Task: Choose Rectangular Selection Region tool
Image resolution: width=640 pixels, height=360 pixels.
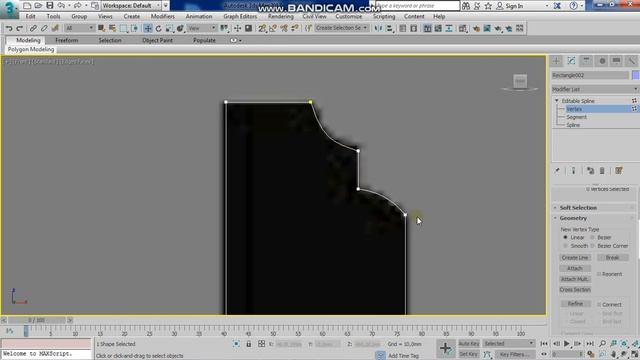Action: coord(123,28)
